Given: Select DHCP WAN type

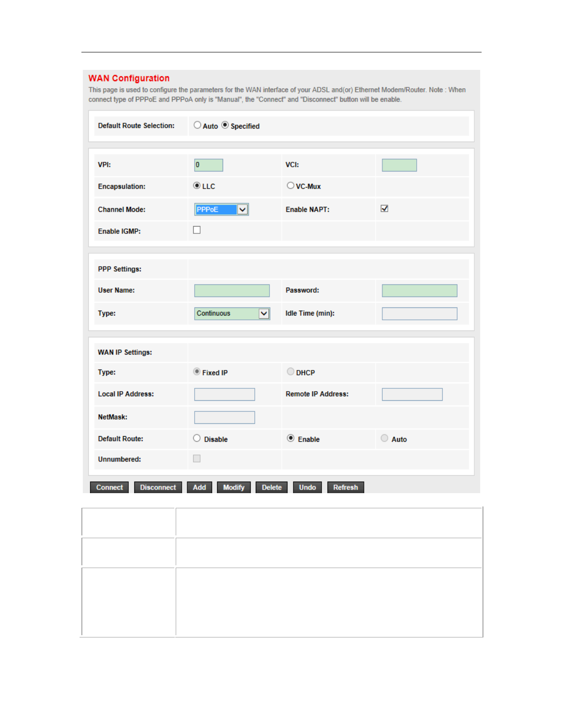Looking at the screenshot, I should click(291, 371).
